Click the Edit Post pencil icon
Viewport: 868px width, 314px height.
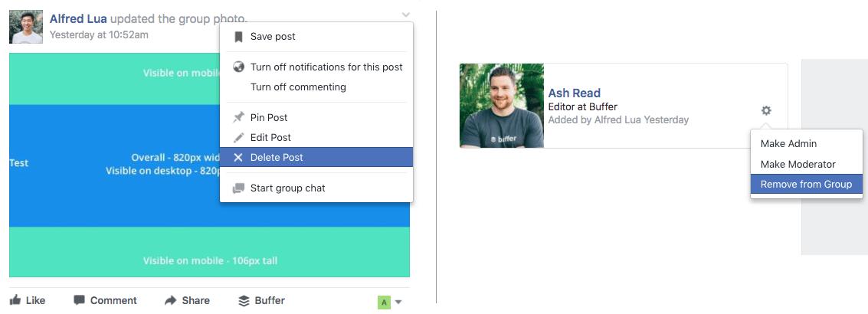[238, 137]
